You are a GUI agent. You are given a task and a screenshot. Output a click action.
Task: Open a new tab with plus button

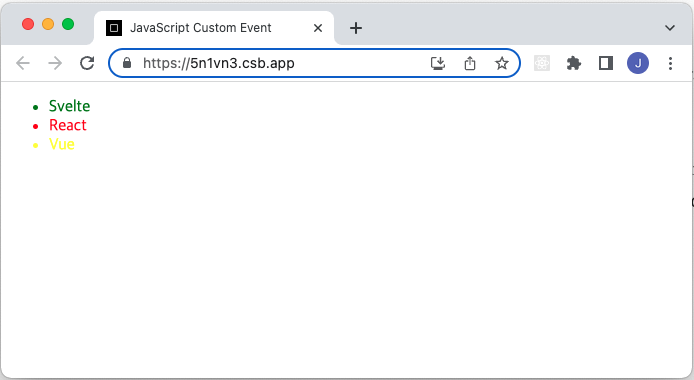(356, 28)
